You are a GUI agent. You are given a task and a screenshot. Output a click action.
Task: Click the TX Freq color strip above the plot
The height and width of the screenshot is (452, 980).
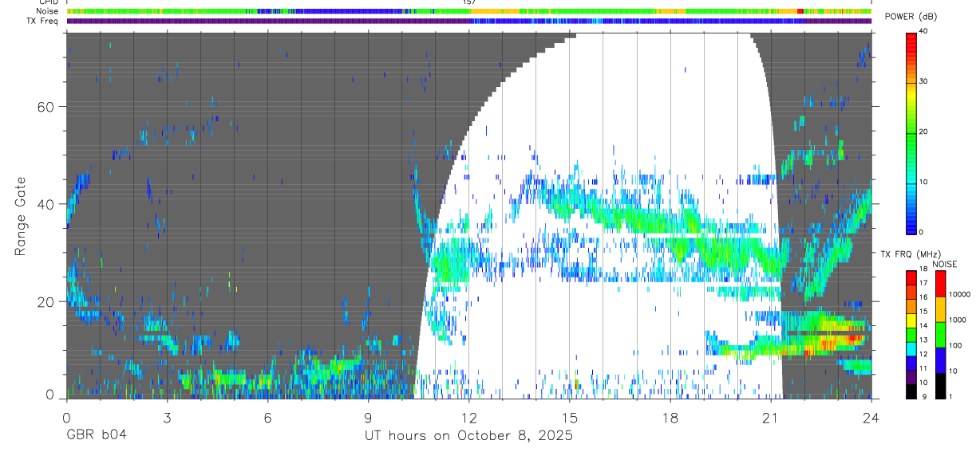pos(468,21)
